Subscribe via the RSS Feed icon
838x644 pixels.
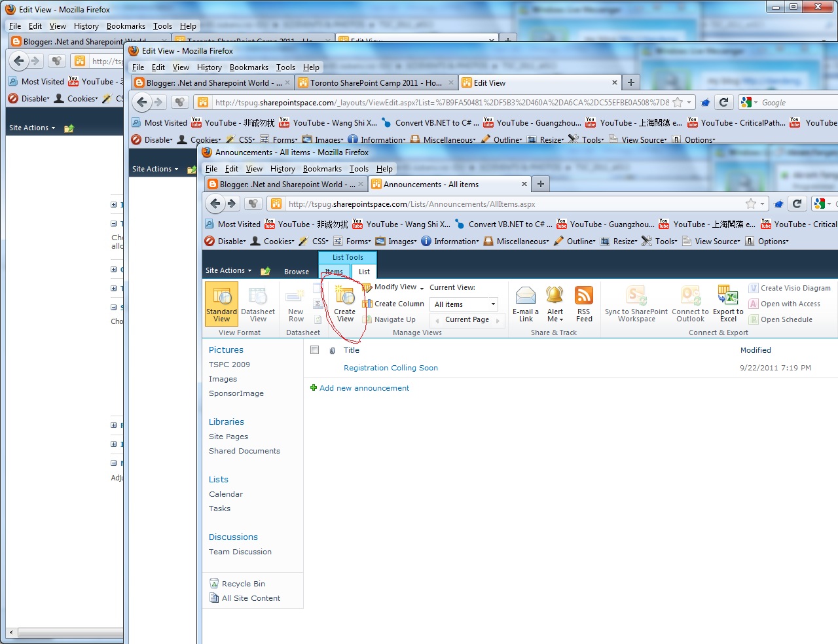583,301
